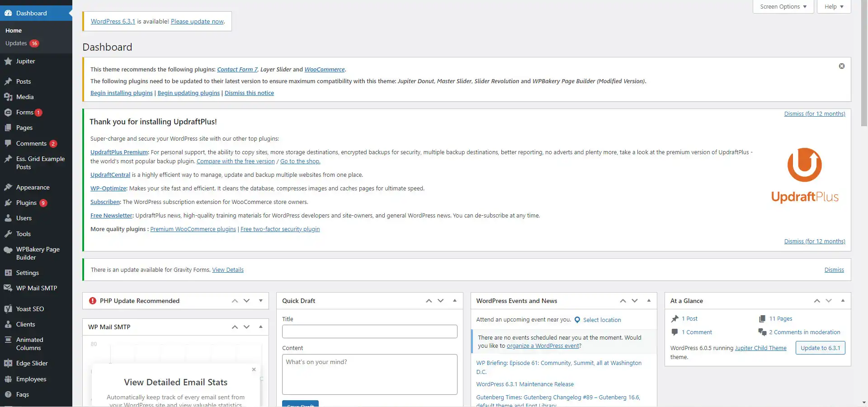This screenshot has height=407, width=868.
Task: Click the UpdraftPlus logo
Action: click(805, 175)
